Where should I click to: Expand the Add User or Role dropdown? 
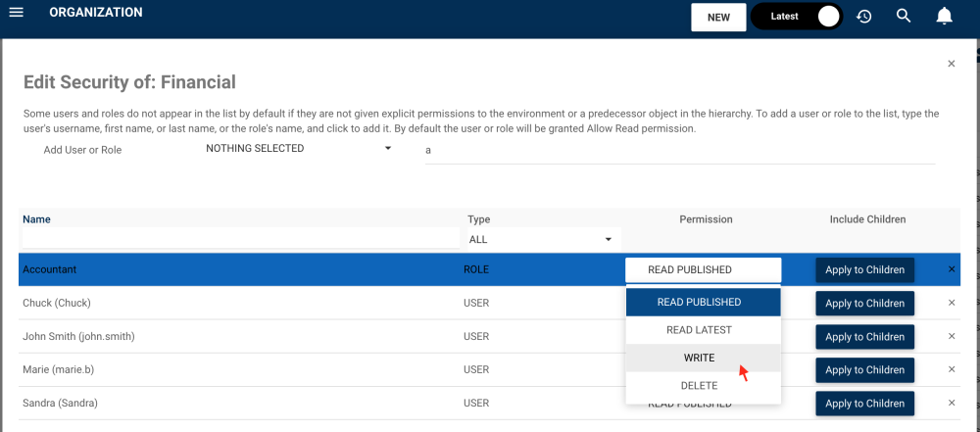pos(298,149)
